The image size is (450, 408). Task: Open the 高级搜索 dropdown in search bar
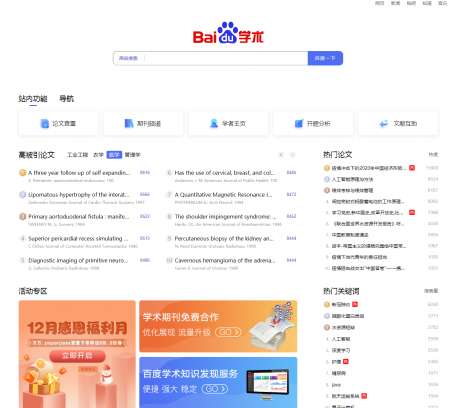pos(129,58)
